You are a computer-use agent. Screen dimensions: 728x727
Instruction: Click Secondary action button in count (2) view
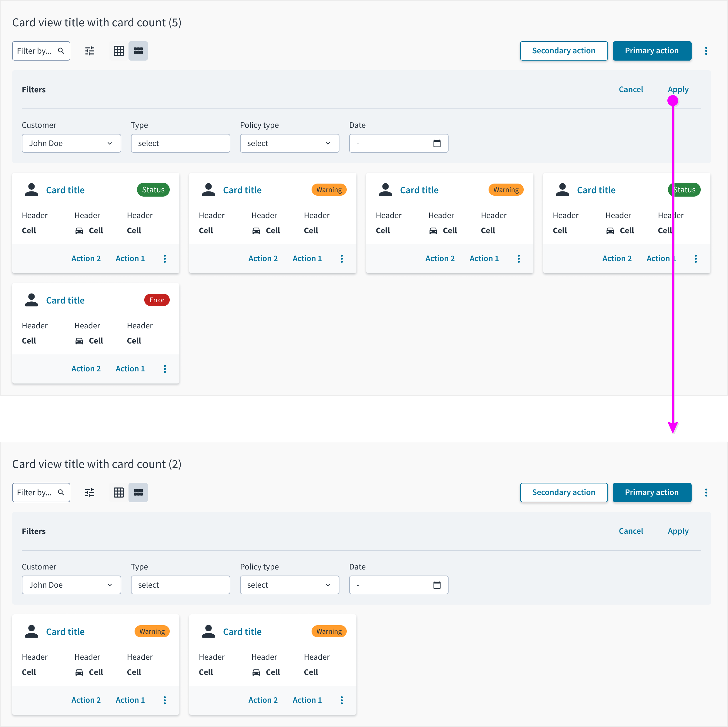coord(563,492)
